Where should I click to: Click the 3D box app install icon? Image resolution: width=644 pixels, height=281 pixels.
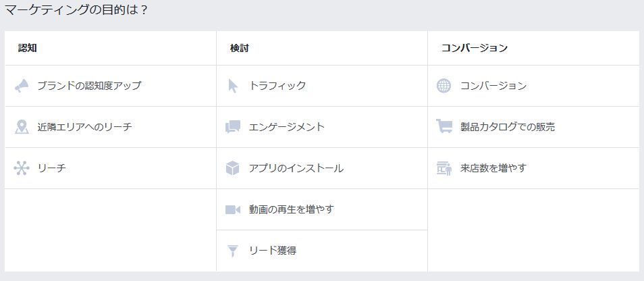(233, 168)
